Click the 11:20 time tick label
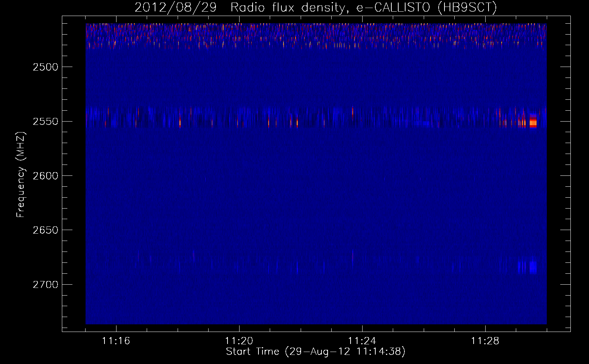This screenshot has height=364, width=589. click(x=239, y=341)
